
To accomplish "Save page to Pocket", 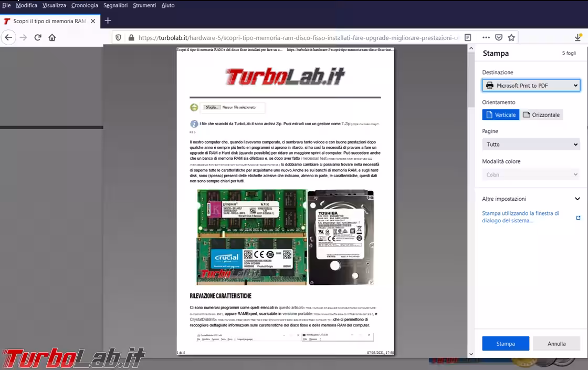I will (499, 38).
